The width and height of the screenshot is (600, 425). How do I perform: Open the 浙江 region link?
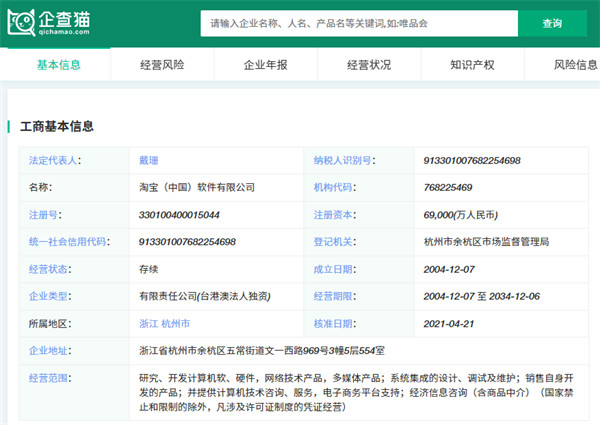pos(148,324)
